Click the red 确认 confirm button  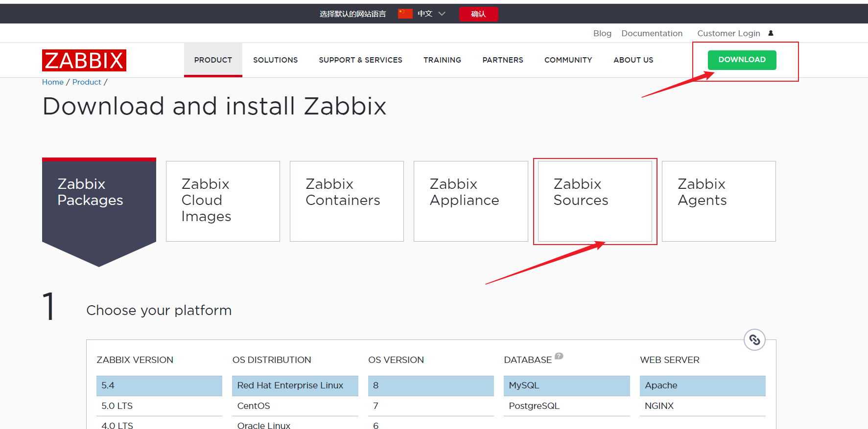click(x=478, y=14)
